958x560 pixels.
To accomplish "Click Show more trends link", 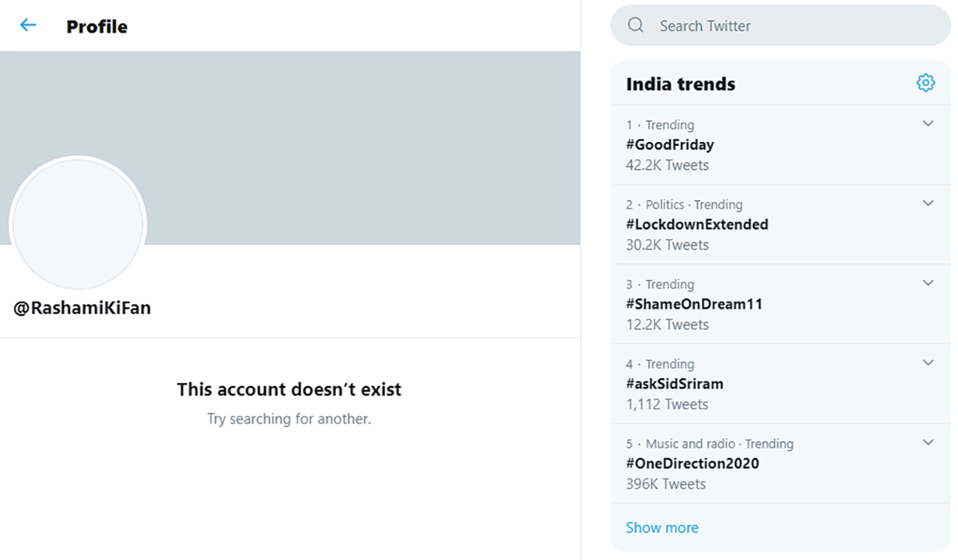I will pos(662,528).
